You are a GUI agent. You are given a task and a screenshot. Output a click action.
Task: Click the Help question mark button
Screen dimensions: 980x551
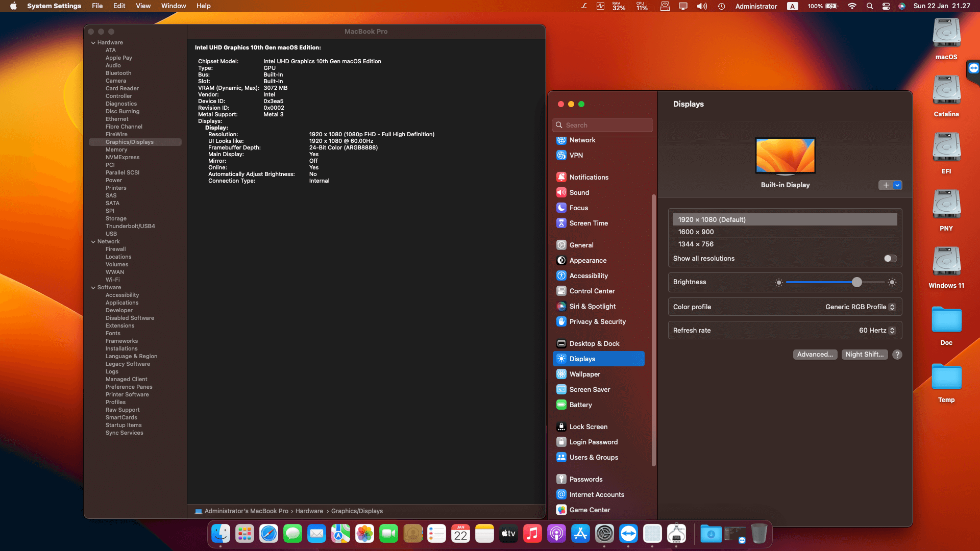(x=897, y=355)
